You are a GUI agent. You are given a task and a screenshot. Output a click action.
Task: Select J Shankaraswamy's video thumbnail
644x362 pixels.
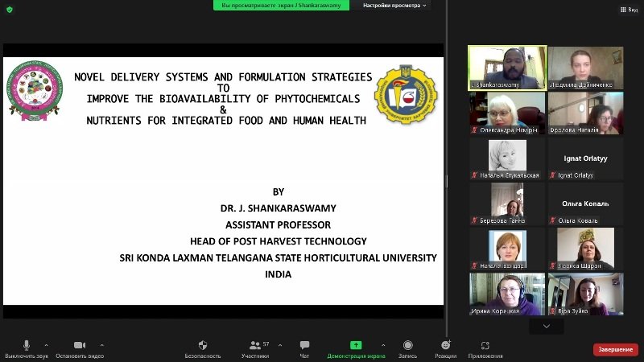pos(507,68)
